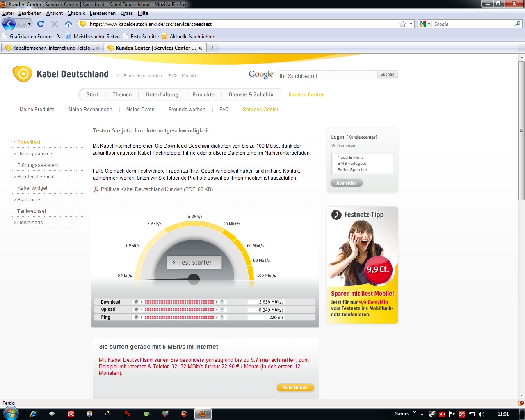This screenshot has height=420, width=525.
Task: Select Umzugsservice in the sidebar
Action: [x=34, y=154]
